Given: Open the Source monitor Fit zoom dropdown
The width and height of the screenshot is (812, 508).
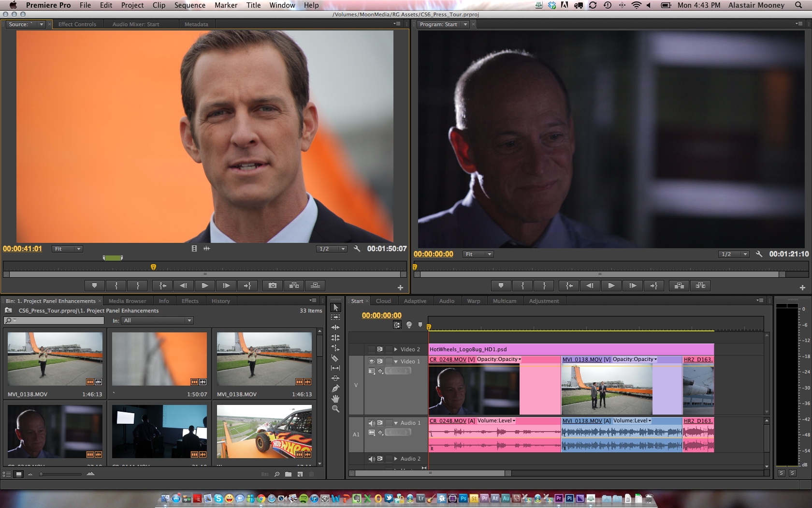Looking at the screenshot, I should (67, 249).
